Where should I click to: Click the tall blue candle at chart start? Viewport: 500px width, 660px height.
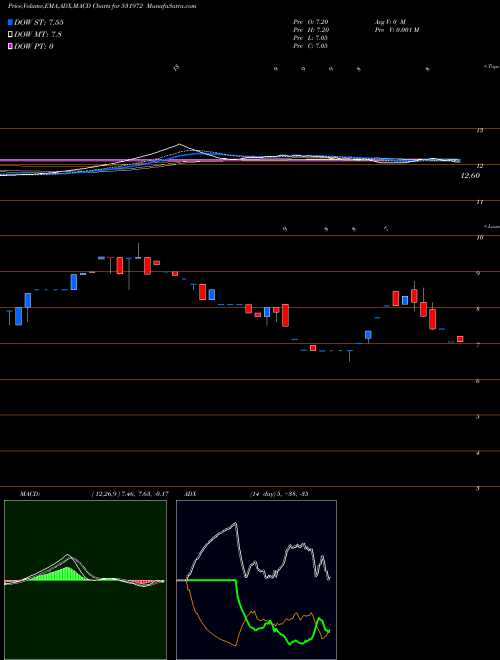pyautogui.click(x=18, y=316)
